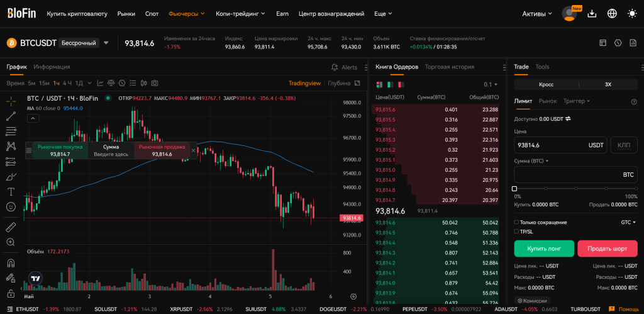Take a chart snapshot with camera icon
This screenshot has width=644, height=314.
(x=155, y=83)
